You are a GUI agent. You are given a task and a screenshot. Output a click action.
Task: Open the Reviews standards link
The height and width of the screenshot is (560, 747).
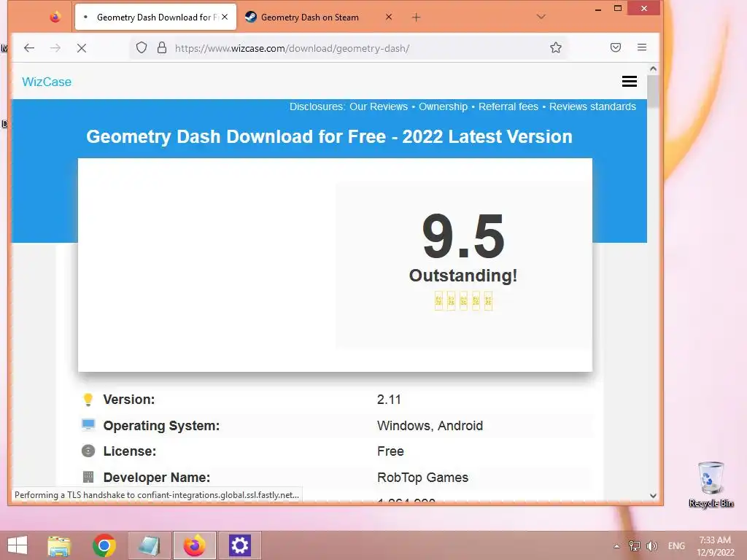tap(592, 106)
